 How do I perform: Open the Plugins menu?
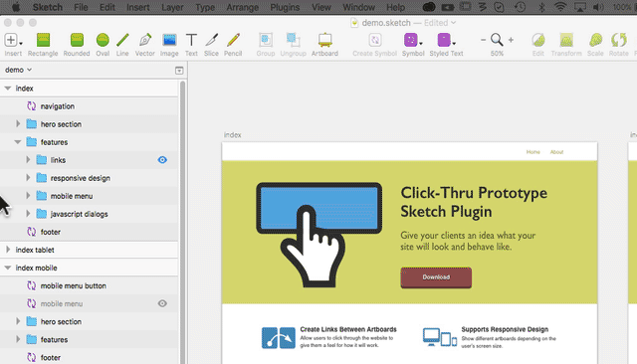(285, 7)
